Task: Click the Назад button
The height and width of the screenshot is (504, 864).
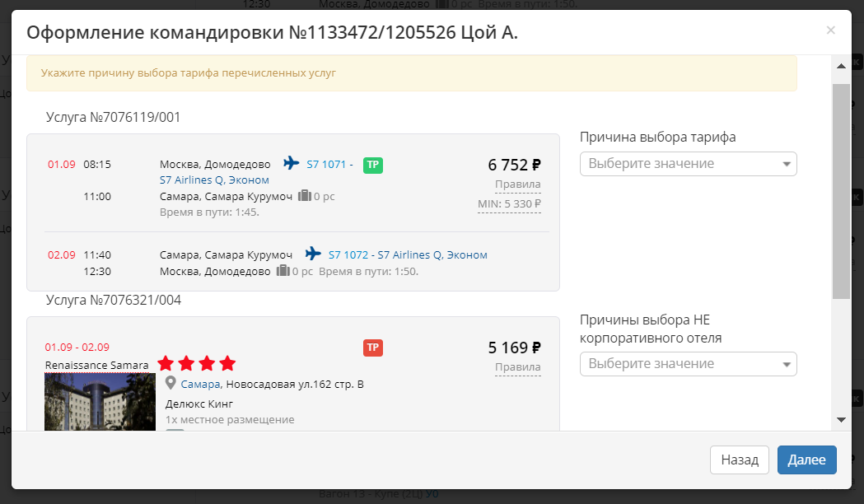Action: point(739,460)
